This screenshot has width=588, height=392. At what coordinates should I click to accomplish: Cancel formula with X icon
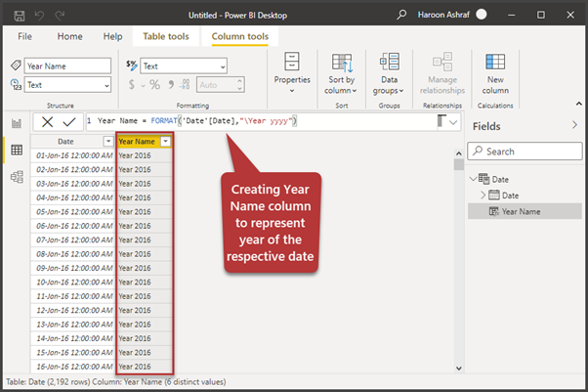(47, 121)
